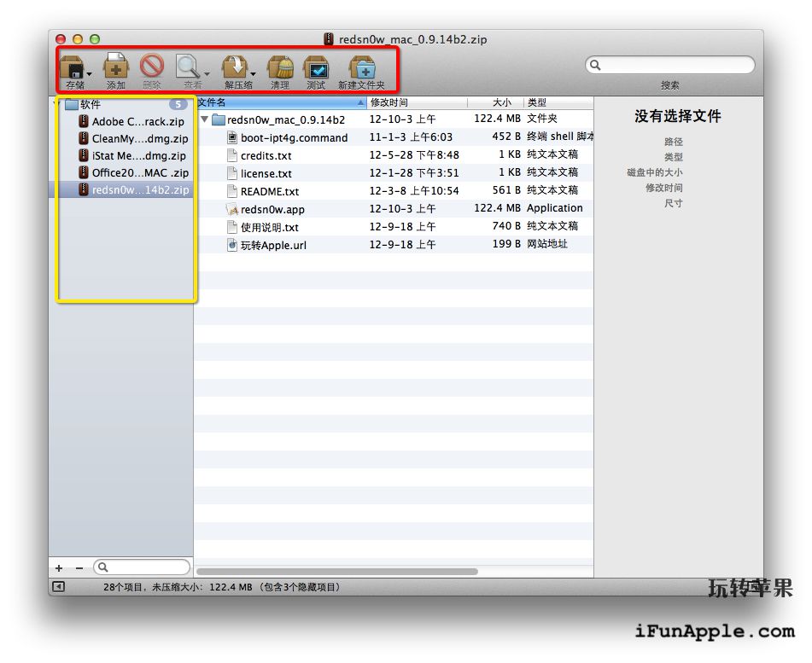Click the archive icon in the title bar
Screen dimensions: 812x663
tap(329, 38)
